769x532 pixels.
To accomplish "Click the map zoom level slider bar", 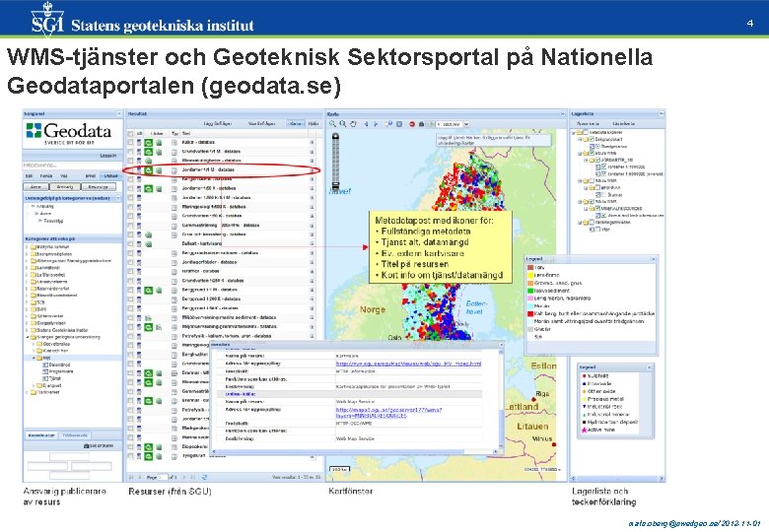I will pyautogui.click(x=335, y=161).
